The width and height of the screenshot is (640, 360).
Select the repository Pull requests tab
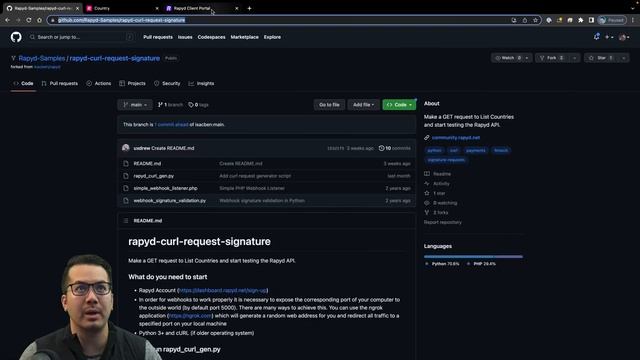pyautogui.click(x=60, y=83)
